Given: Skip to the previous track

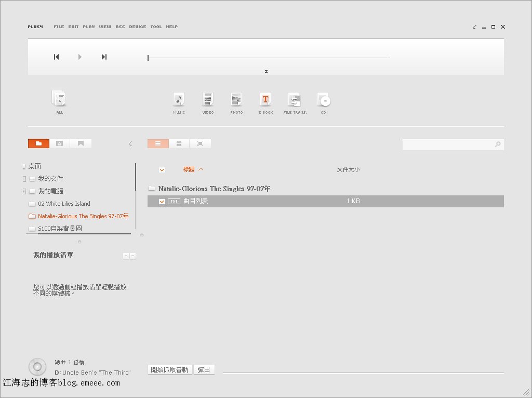Looking at the screenshot, I should click(56, 57).
